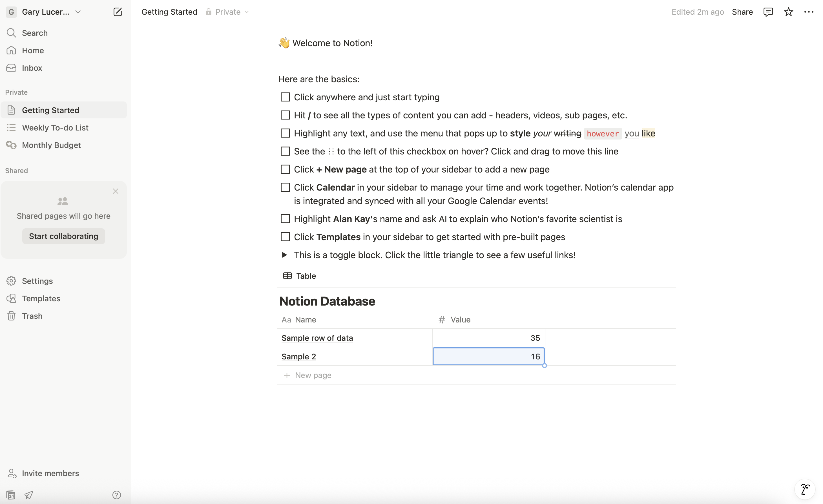
Task: Open Settings from the sidebar
Action: [x=63, y=281]
